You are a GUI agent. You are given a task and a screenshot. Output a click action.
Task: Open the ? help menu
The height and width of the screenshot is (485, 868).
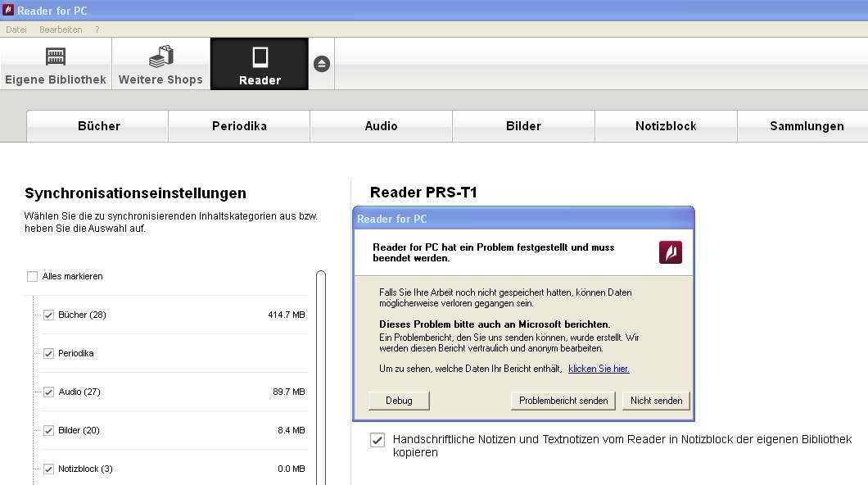97,29
